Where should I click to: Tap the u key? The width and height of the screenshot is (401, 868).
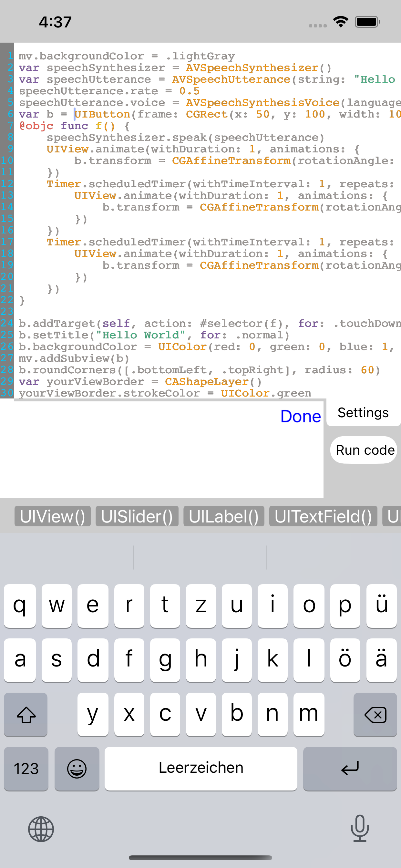[237, 606]
